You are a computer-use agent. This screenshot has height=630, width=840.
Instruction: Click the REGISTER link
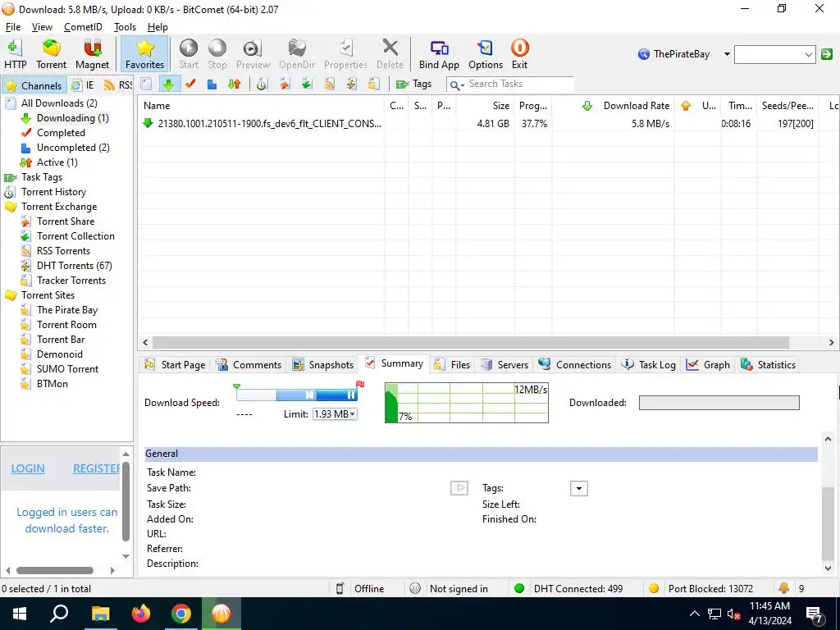coord(97,468)
